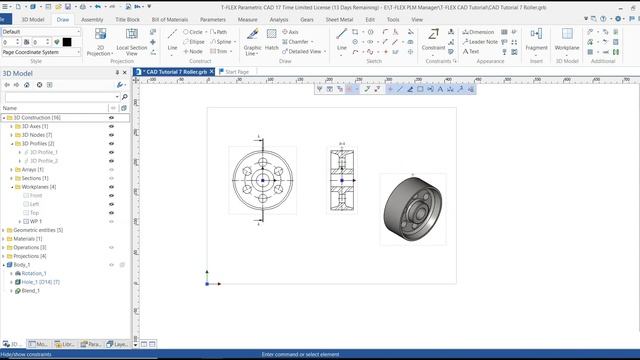Viewport: 640px width, 360px height.
Task: Select the Circle construction tool
Action: coord(193,32)
